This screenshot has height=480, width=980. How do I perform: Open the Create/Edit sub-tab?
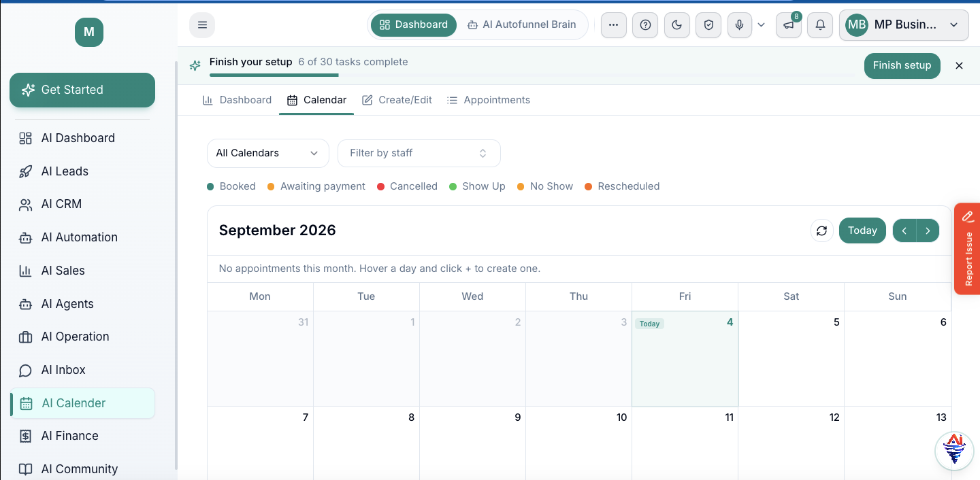tap(397, 100)
